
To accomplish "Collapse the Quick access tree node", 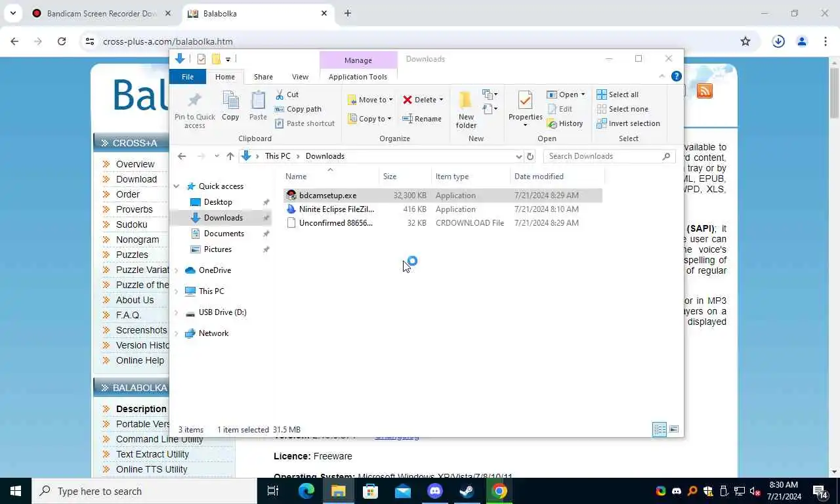I will pos(176,186).
